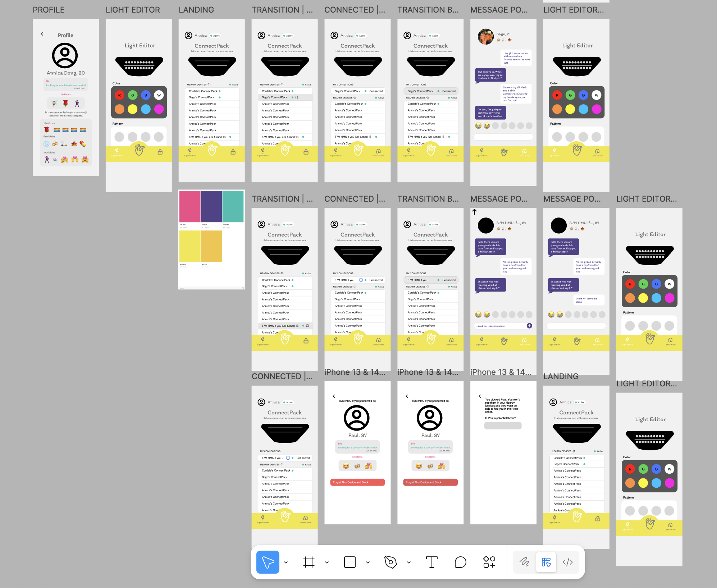Click Sage's profile photo in message frame
The image size is (717, 588).
[x=485, y=37]
